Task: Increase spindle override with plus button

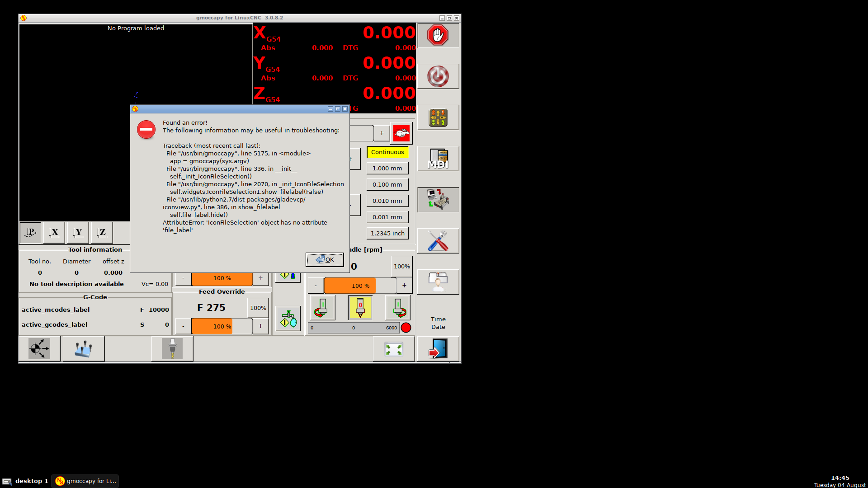Action: [x=404, y=286]
